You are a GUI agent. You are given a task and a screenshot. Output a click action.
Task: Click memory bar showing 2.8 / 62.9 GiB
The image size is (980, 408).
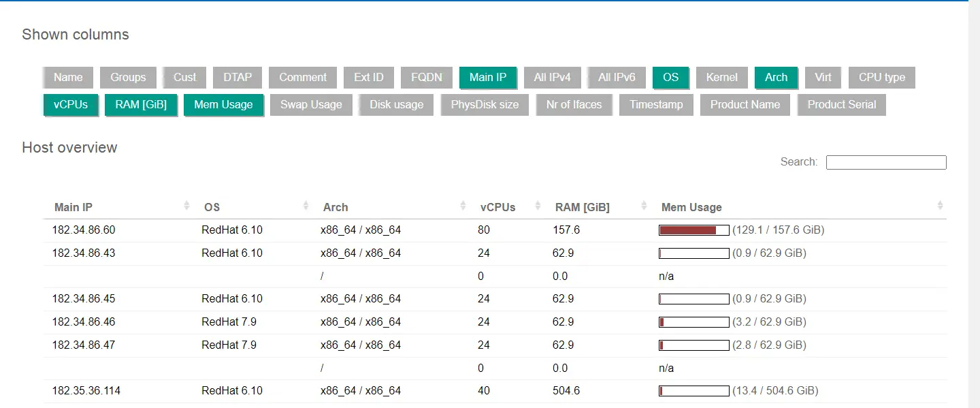pyautogui.click(x=694, y=345)
